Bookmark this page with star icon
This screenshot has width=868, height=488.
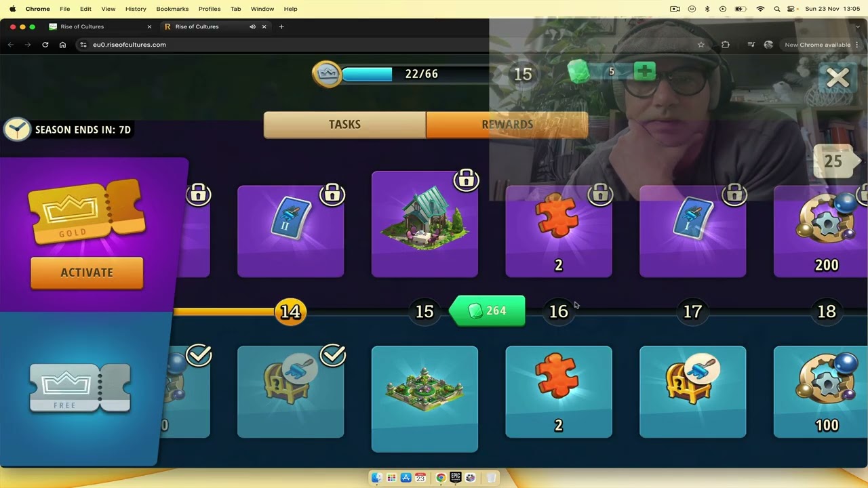(x=701, y=45)
